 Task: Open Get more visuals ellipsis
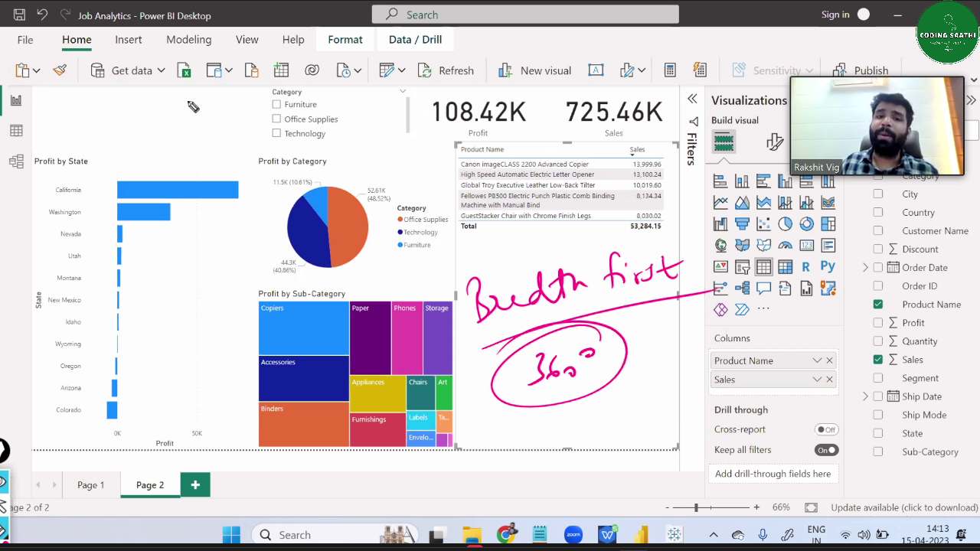[763, 309]
